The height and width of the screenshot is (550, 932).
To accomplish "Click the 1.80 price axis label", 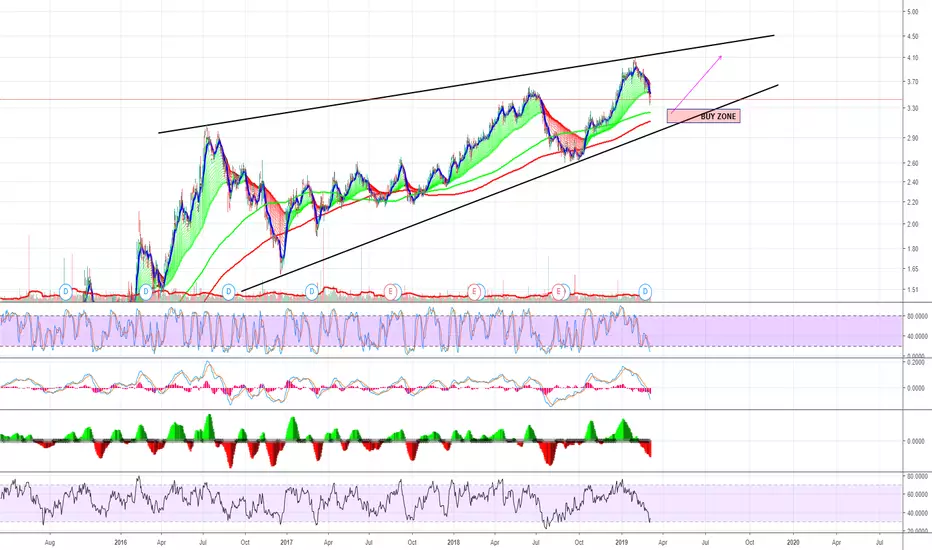I will pyautogui.click(x=912, y=249).
